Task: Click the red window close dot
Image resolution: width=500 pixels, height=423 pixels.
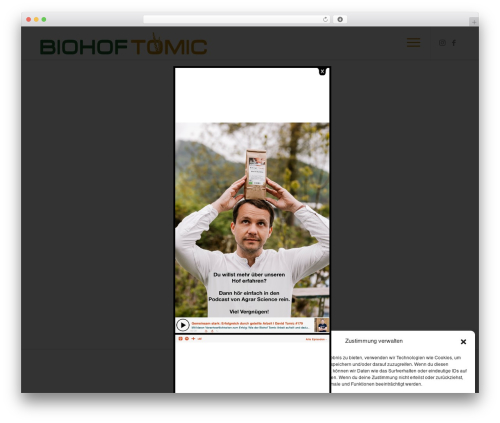Action: [29, 19]
